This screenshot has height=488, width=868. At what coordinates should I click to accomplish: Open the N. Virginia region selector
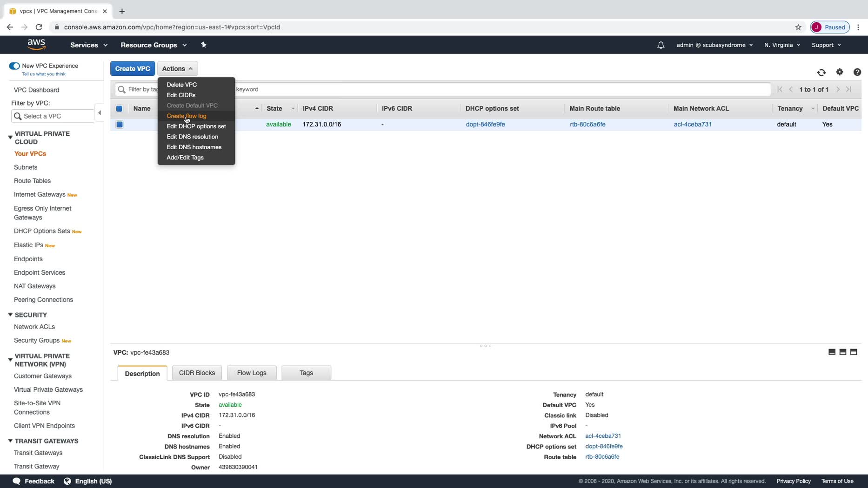pyautogui.click(x=782, y=45)
